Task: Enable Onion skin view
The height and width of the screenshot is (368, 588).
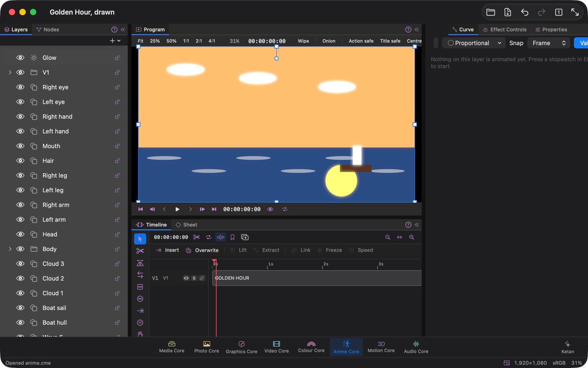Action: click(x=329, y=41)
